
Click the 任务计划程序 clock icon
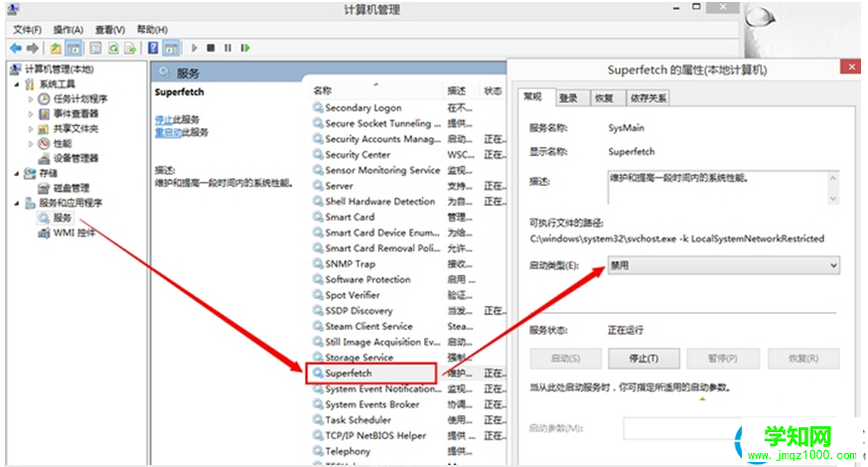pyautogui.click(x=44, y=99)
